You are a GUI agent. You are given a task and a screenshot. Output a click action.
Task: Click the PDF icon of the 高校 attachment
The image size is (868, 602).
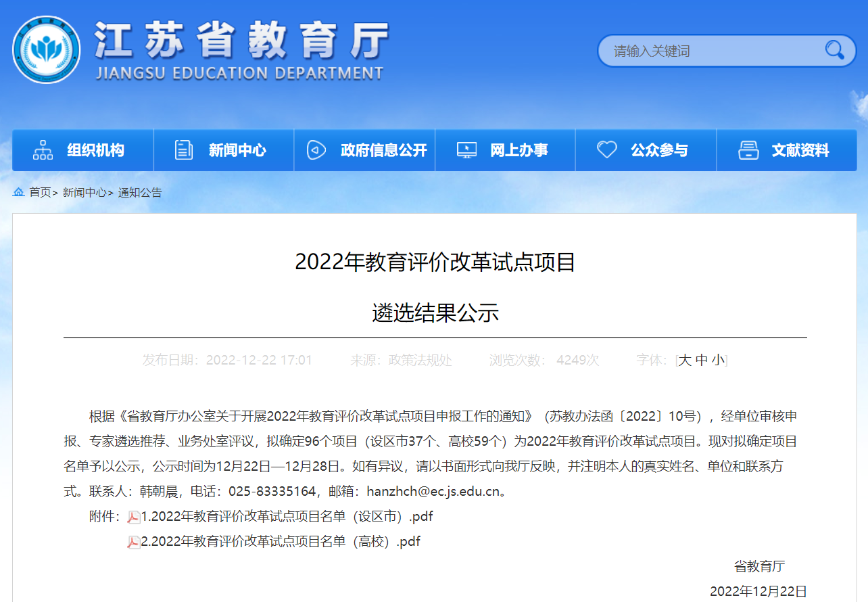pos(134,542)
